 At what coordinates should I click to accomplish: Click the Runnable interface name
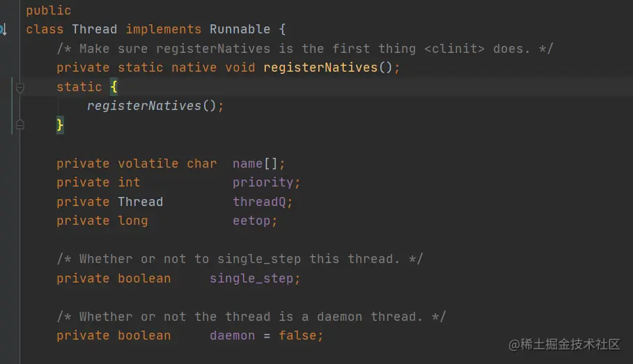coord(239,29)
